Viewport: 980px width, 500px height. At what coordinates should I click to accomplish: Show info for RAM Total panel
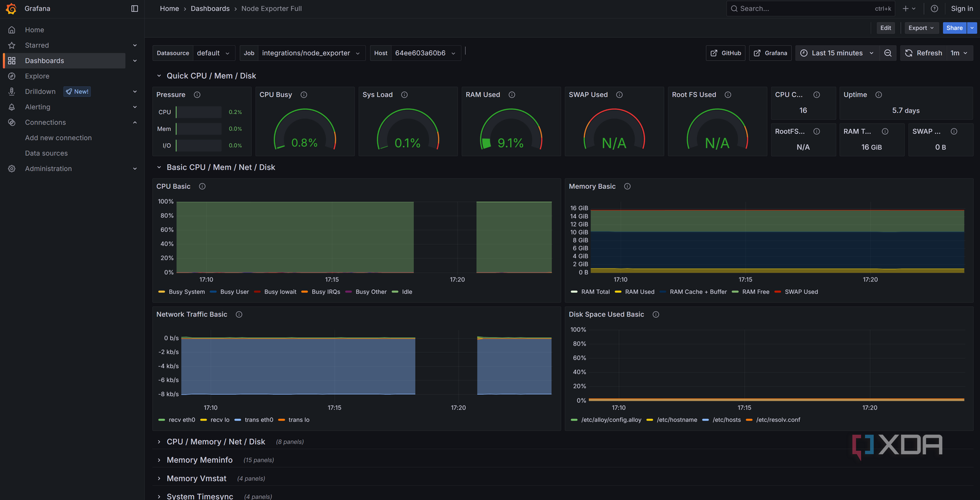click(885, 131)
